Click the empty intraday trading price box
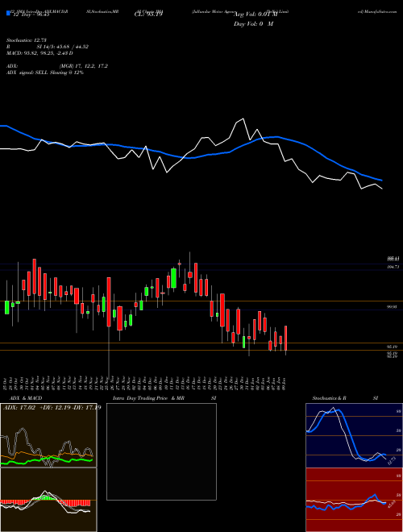This screenshot has width=403, height=532. click(x=161, y=451)
